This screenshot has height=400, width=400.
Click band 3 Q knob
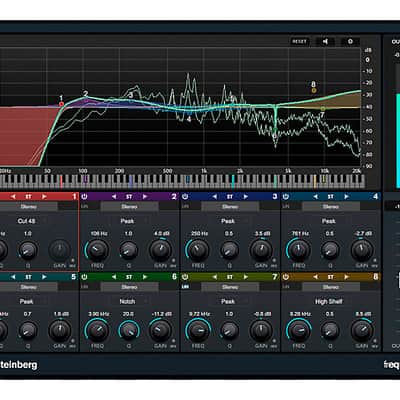[229, 250]
